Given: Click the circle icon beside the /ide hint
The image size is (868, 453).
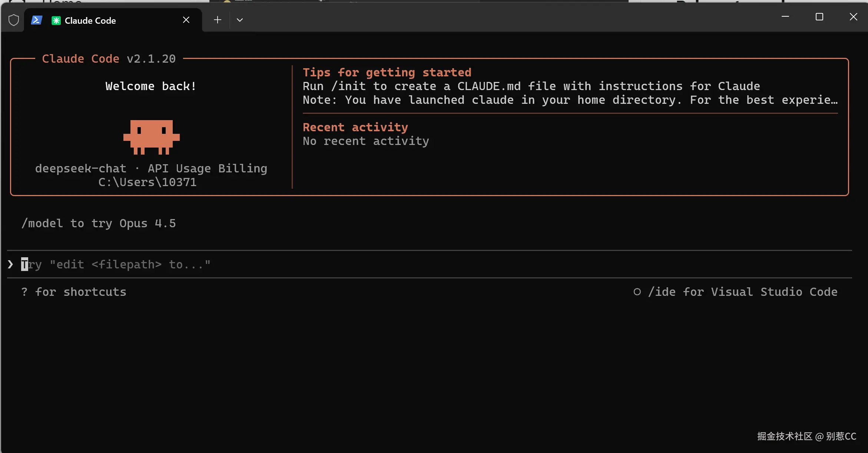Looking at the screenshot, I should coord(637,292).
